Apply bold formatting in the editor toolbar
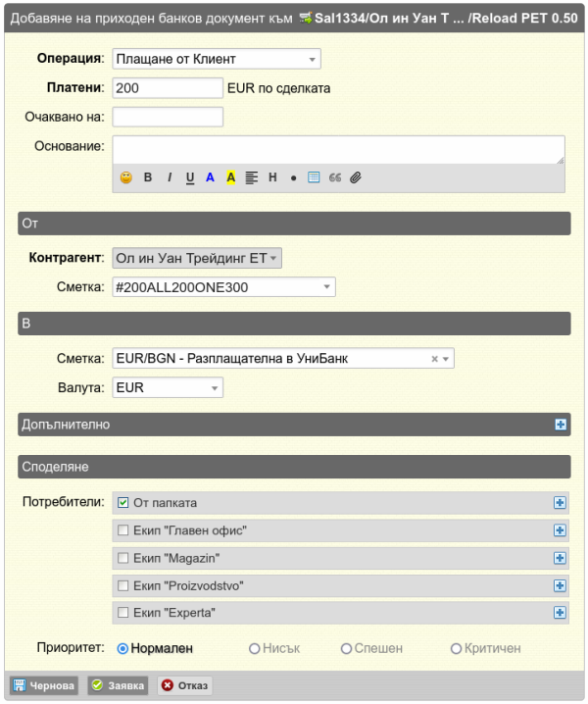 click(148, 177)
